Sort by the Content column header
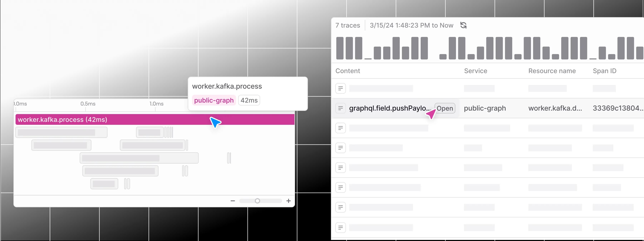This screenshot has width=644, height=241. [348, 71]
